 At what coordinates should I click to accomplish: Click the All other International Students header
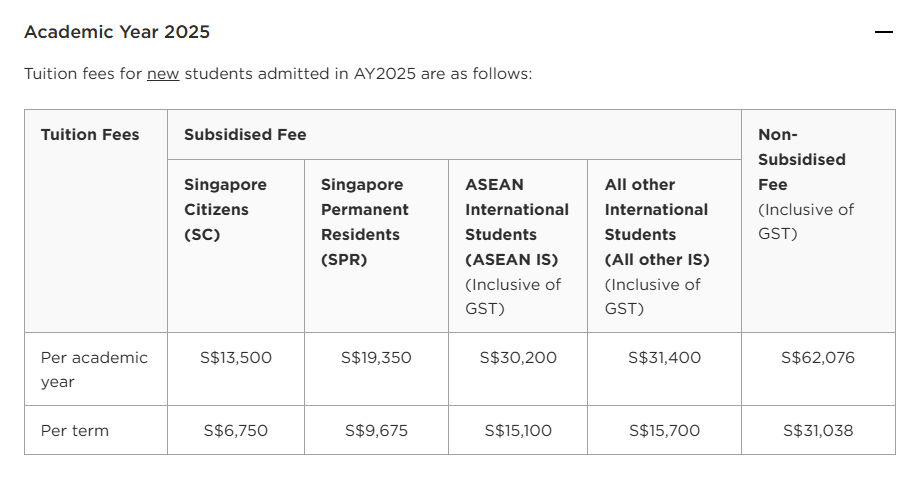coord(665,246)
